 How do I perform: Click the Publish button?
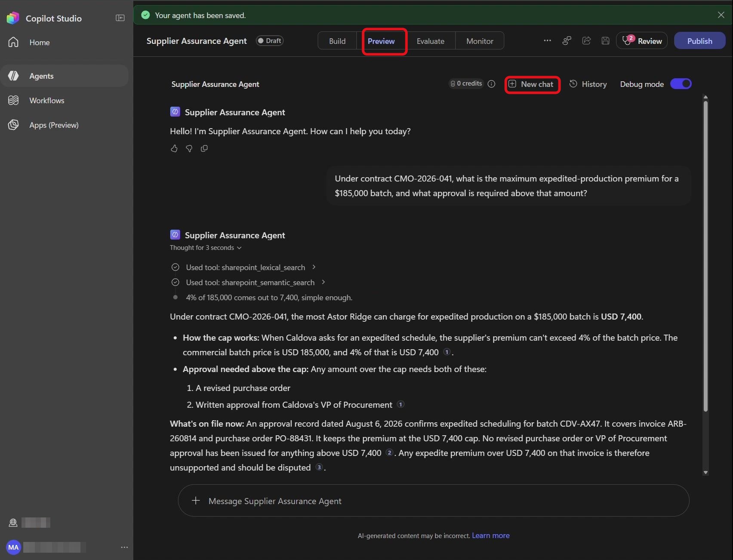pos(699,41)
